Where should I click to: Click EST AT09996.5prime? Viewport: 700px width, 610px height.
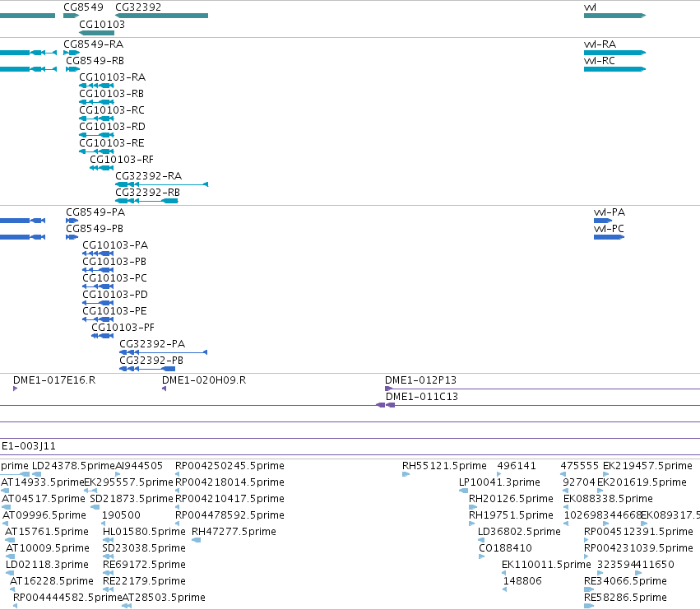pos(44,515)
